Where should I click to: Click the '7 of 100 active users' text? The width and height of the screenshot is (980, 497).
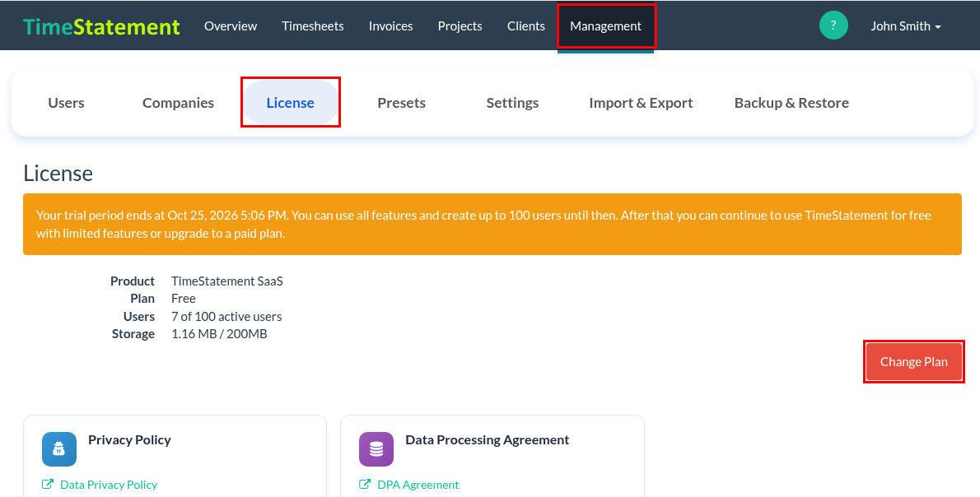226,317
